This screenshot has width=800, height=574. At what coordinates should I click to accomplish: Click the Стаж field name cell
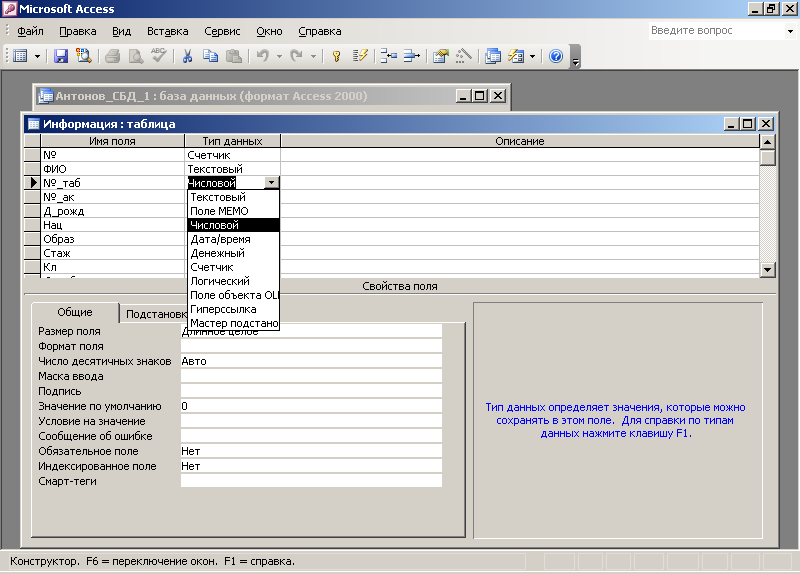point(112,253)
